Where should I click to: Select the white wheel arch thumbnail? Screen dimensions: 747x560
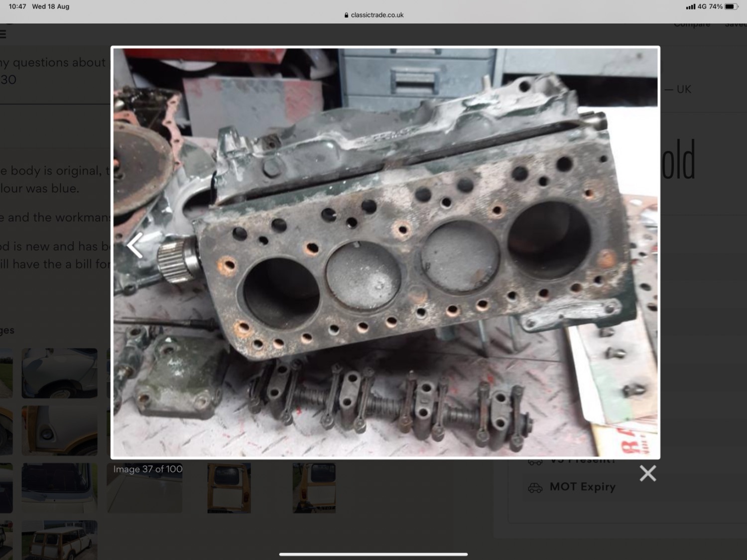coord(59,373)
